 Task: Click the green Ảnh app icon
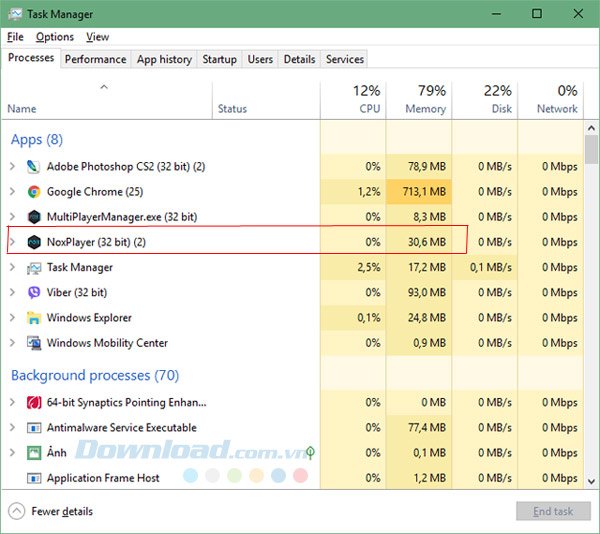tap(34, 453)
